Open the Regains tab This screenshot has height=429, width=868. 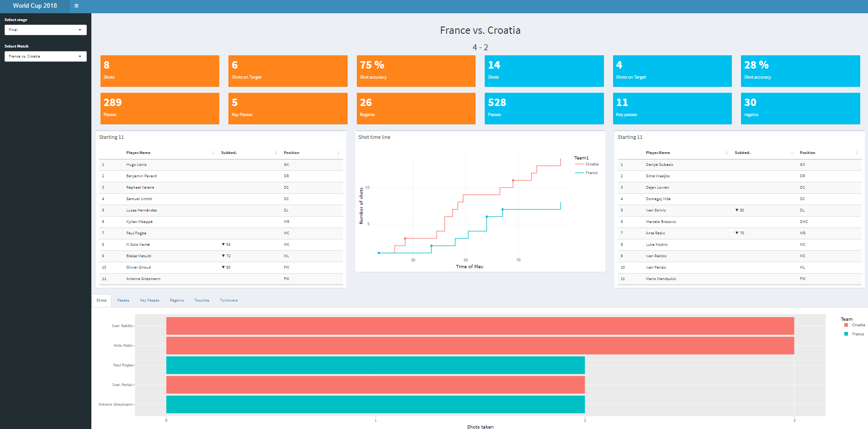[177, 300]
